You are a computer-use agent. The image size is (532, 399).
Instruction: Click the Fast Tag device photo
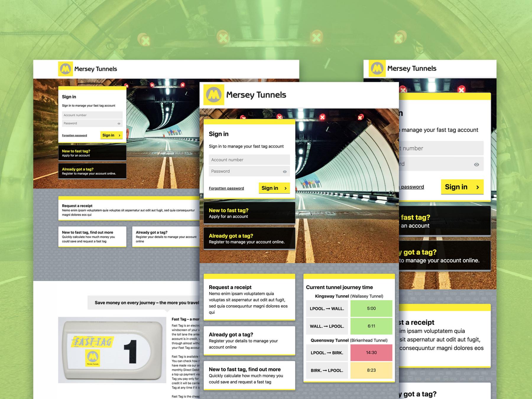click(112, 350)
